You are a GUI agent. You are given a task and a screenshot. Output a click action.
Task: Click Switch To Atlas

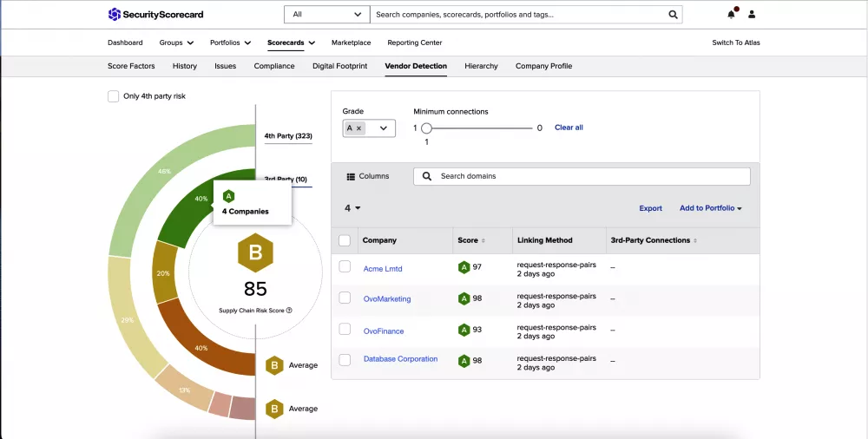pos(736,43)
